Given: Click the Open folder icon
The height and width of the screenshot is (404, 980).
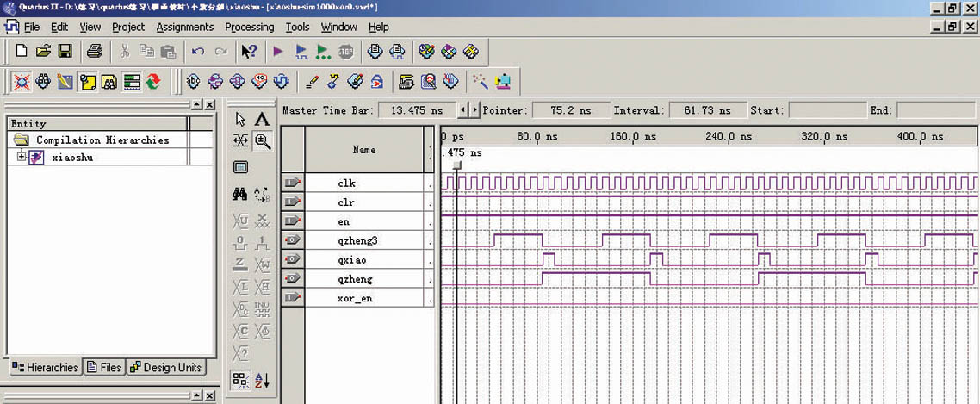Looking at the screenshot, I should click(43, 52).
